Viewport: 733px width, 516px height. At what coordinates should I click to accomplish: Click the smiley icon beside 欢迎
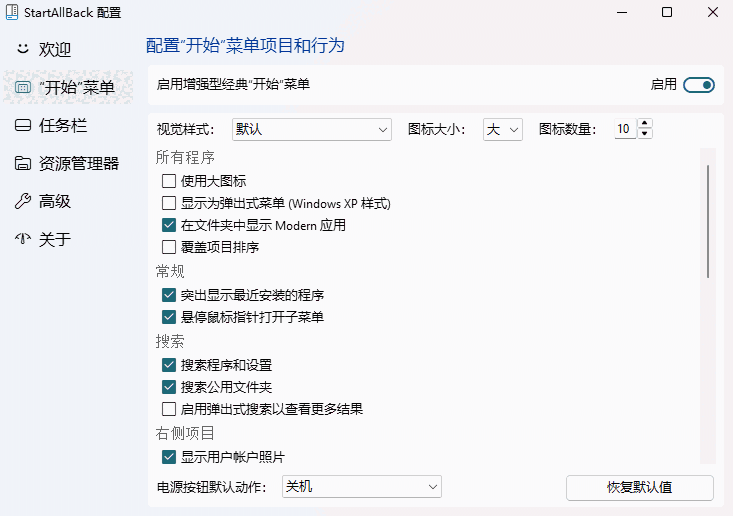coord(23,49)
